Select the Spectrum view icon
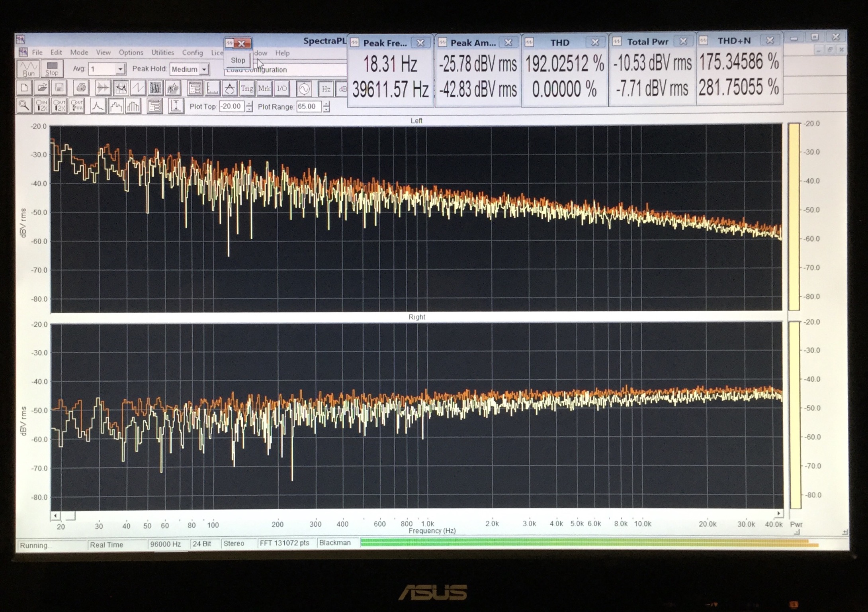The image size is (868, 612). 121,88
